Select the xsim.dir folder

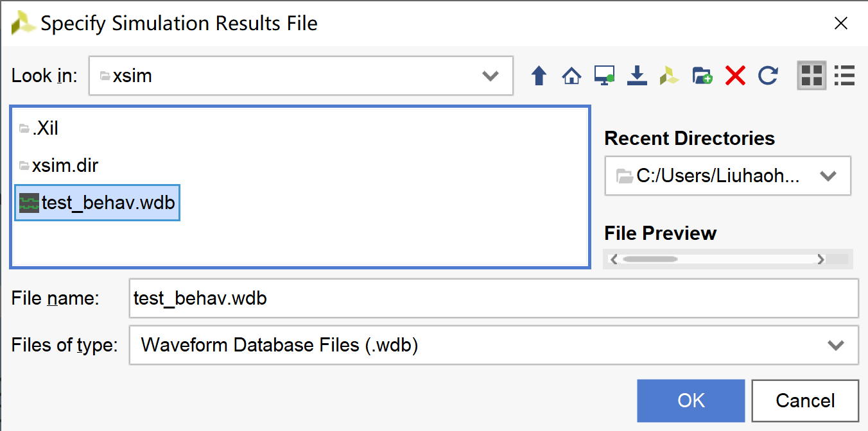[x=58, y=165]
